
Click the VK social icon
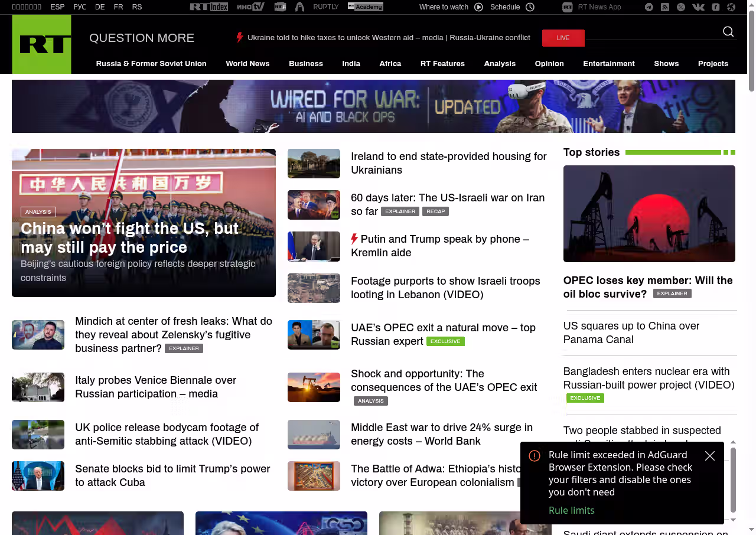[698, 7]
